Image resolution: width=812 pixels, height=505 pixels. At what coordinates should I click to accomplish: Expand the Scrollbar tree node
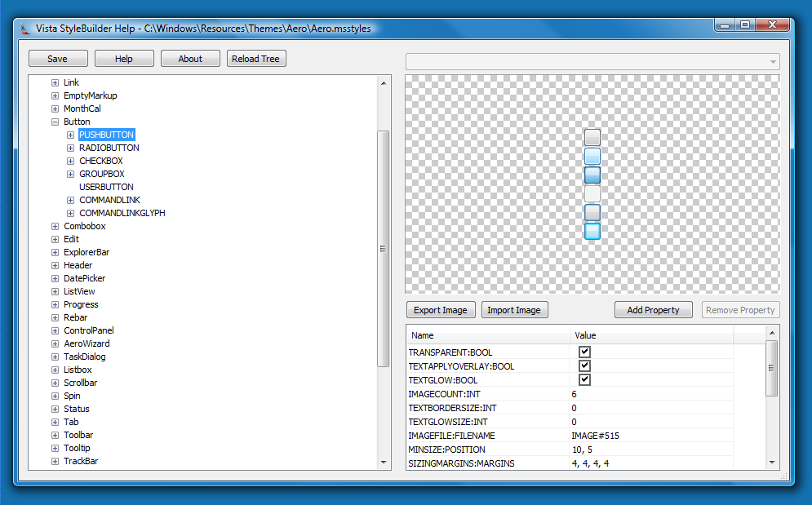(55, 383)
